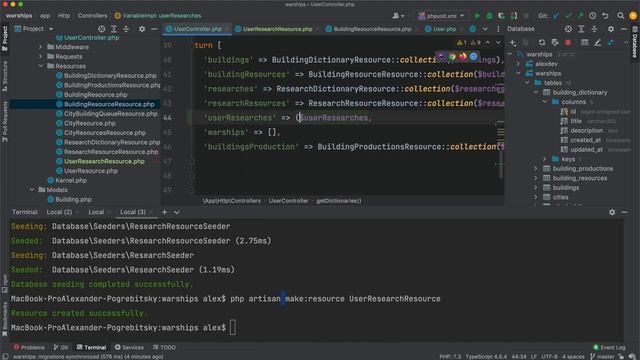The image size is (640, 360).
Task: Change UTF-8 file encoding in status bar
Action: (x=549, y=356)
